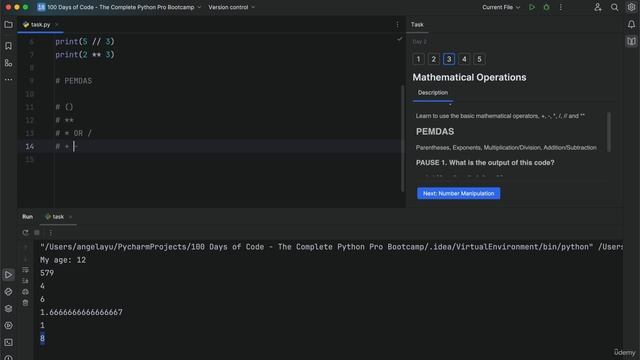Open the Structure tool window icon
The image size is (640, 360).
click(8, 63)
